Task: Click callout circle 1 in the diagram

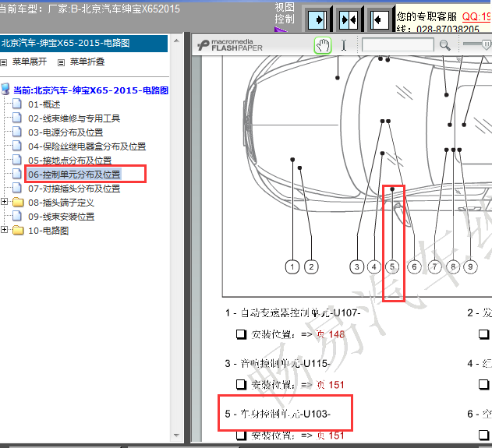Action: 292,267
